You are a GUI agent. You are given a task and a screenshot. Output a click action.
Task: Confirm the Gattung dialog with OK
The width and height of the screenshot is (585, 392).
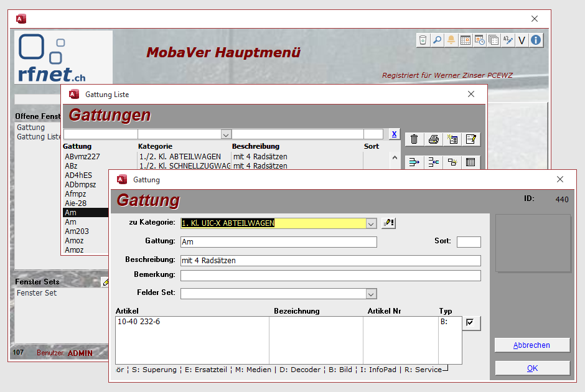point(532,368)
